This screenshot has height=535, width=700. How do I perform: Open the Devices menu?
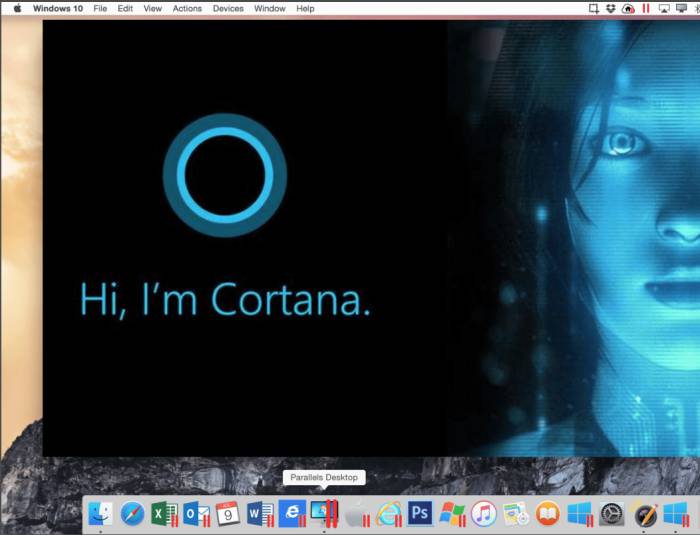228,8
